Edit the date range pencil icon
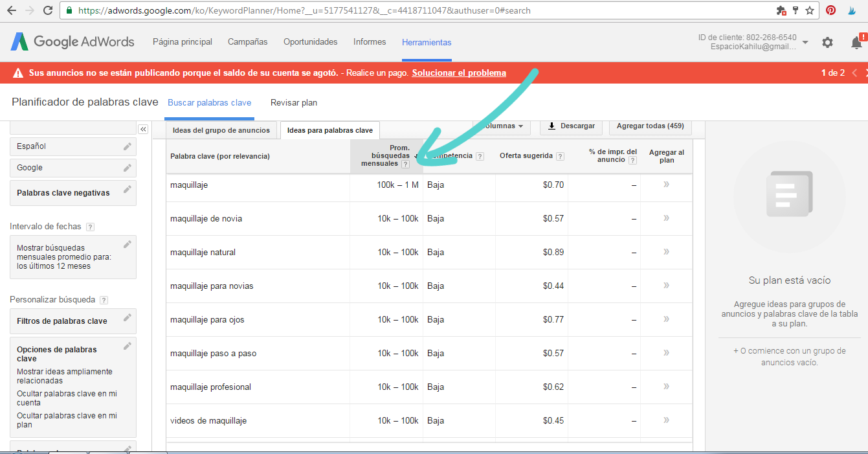 click(128, 244)
